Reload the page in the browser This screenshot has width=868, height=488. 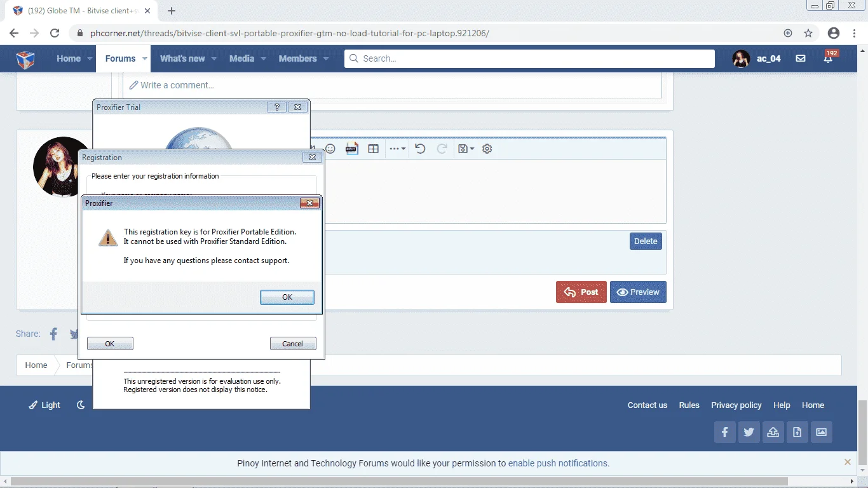55,33
